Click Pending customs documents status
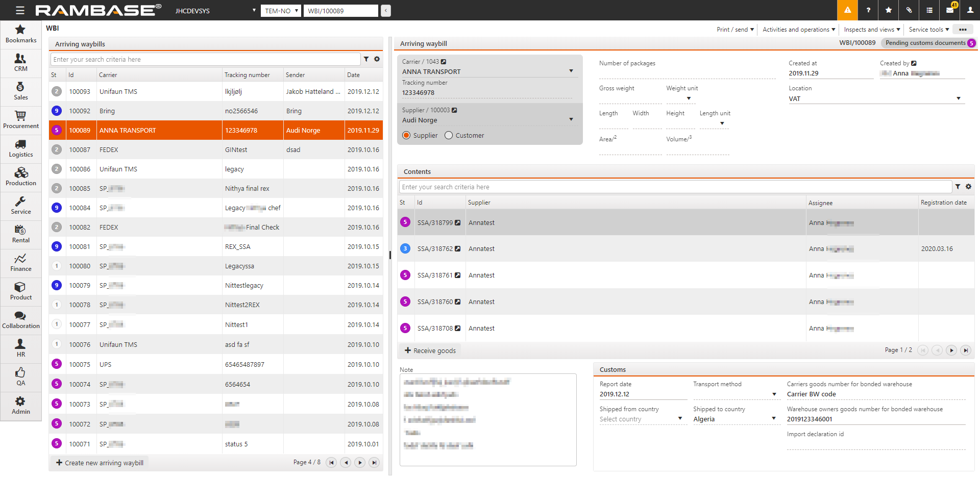Viewport: 980px width, 478px height. tap(928, 43)
